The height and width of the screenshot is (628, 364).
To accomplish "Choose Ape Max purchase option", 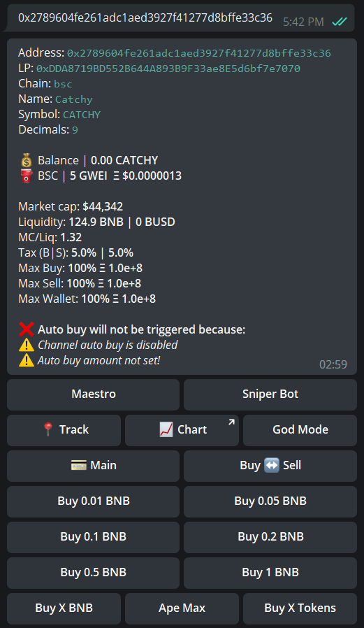I will [x=182, y=608].
